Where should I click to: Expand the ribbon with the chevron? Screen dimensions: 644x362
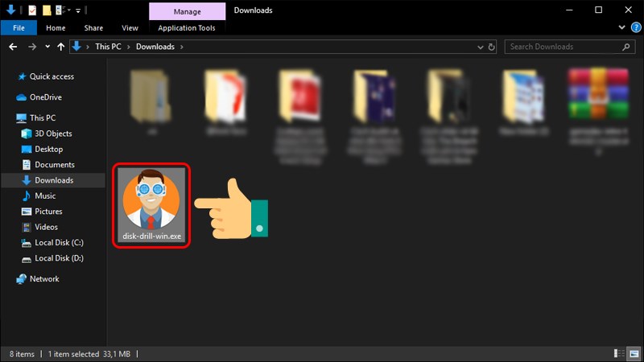622,28
